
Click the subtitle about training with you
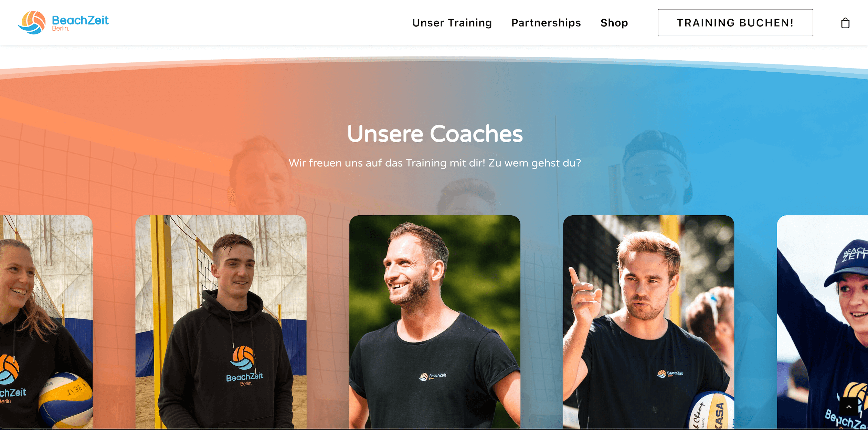434,163
